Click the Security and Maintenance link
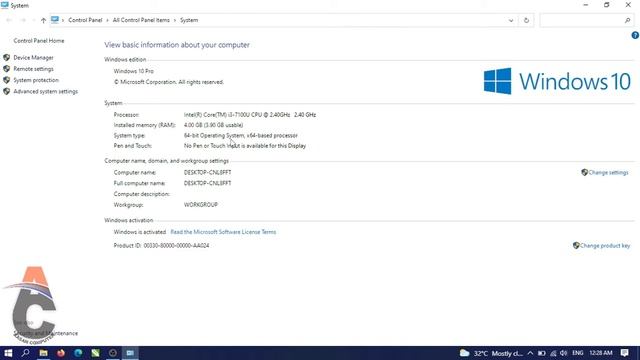This screenshot has height=360, width=640. [45, 333]
